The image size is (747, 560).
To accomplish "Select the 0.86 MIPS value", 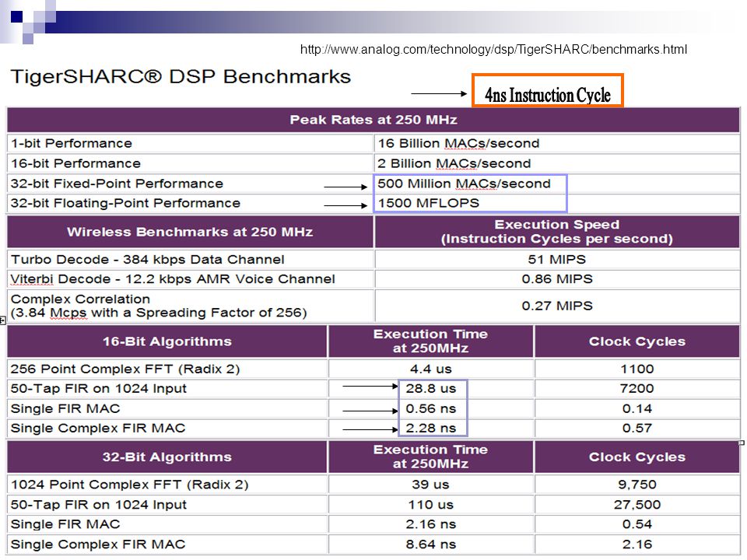I will tap(557, 279).
